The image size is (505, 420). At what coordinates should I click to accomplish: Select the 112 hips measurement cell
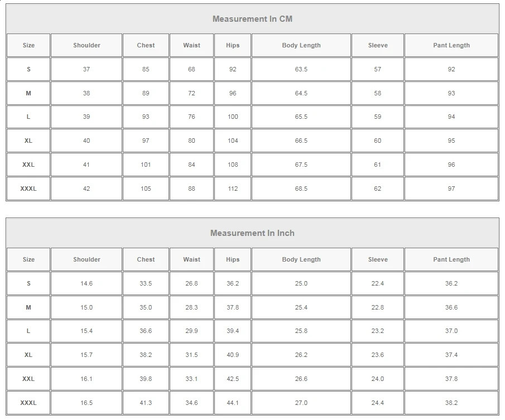(x=233, y=189)
